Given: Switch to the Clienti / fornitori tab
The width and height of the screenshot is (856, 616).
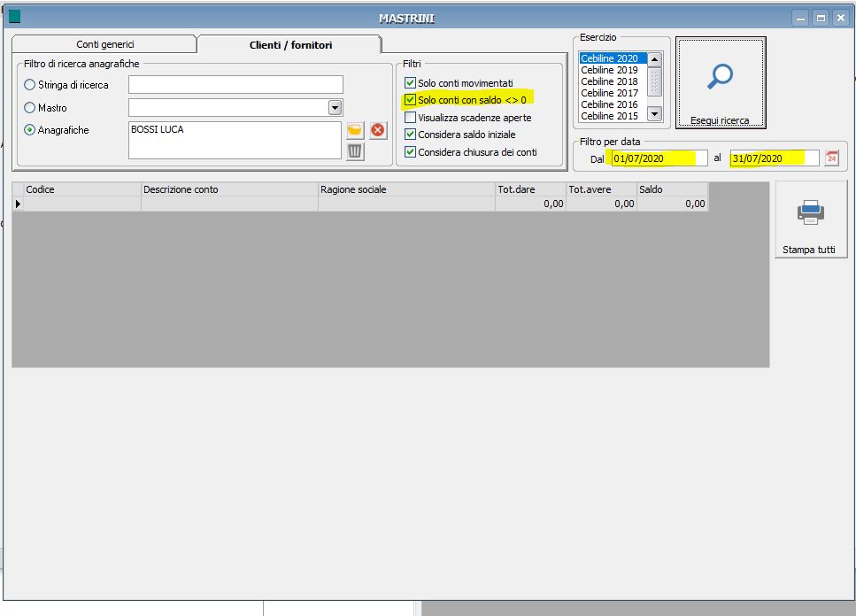Looking at the screenshot, I should [x=290, y=45].
